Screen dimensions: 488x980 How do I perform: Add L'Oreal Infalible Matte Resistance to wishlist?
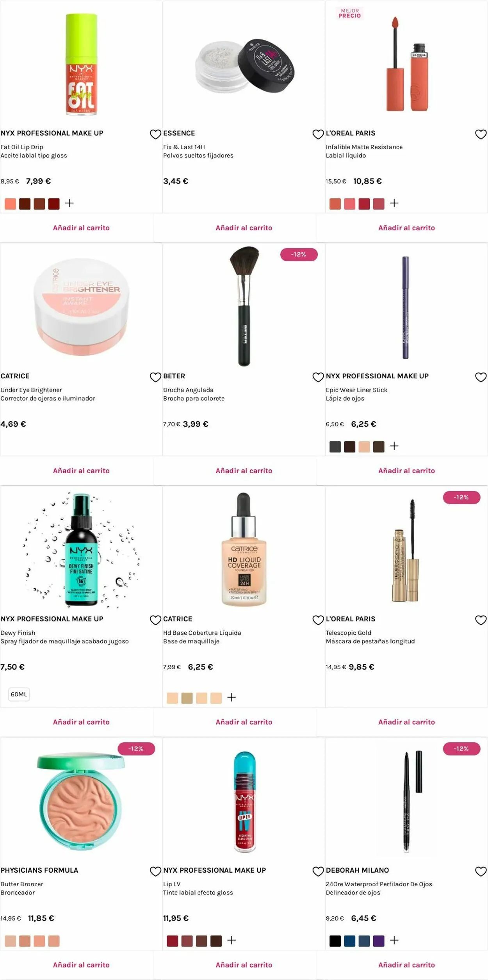[x=481, y=134]
